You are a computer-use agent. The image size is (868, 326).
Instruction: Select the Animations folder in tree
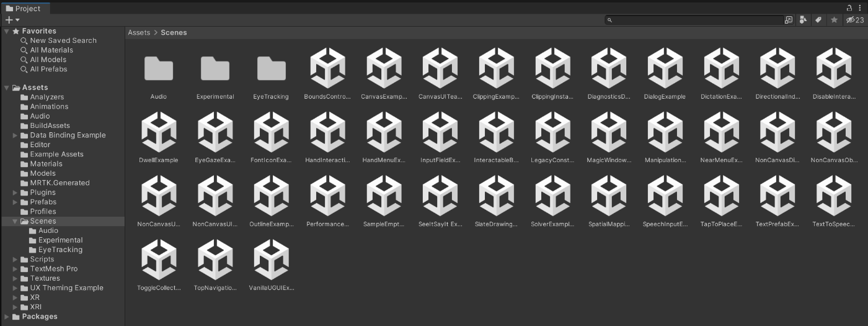click(x=49, y=106)
